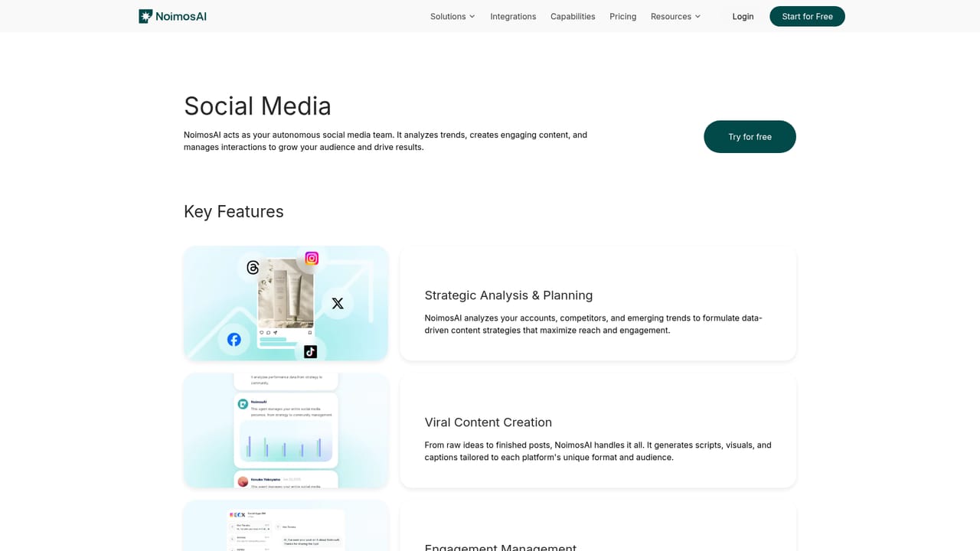Click the TikTok icon in feature image
Image resolution: width=980 pixels, height=551 pixels.
tap(310, 351)
